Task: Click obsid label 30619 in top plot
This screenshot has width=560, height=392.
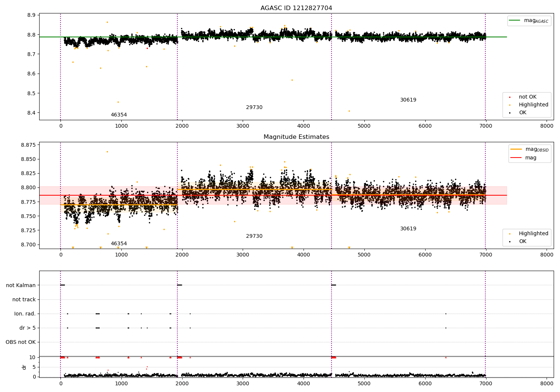Action: tap(408, 100)
